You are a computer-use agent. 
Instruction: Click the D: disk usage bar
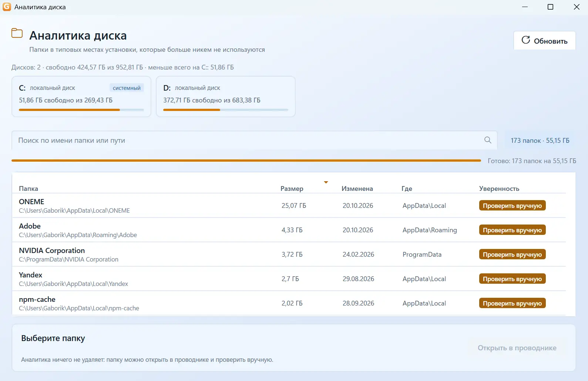226,110
